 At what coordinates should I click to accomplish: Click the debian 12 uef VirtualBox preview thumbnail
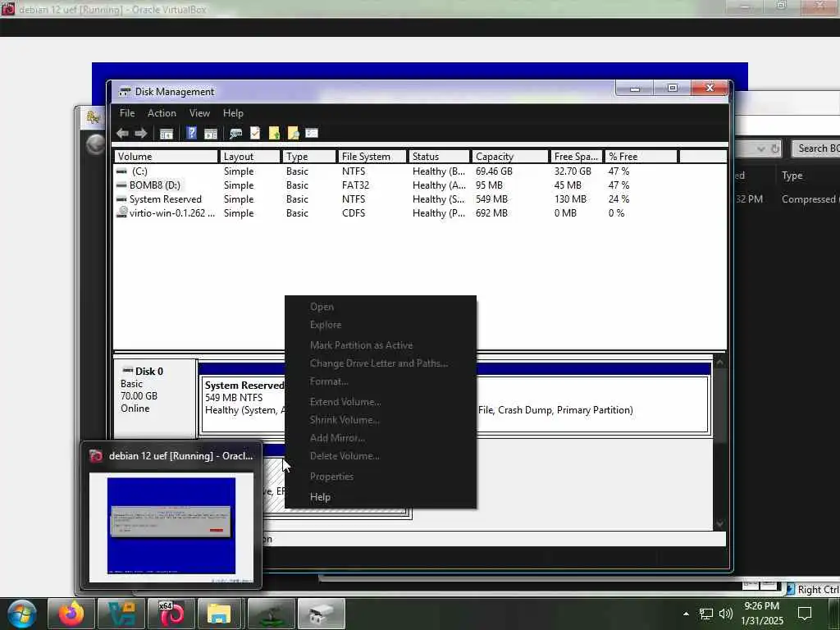[171, 527]
